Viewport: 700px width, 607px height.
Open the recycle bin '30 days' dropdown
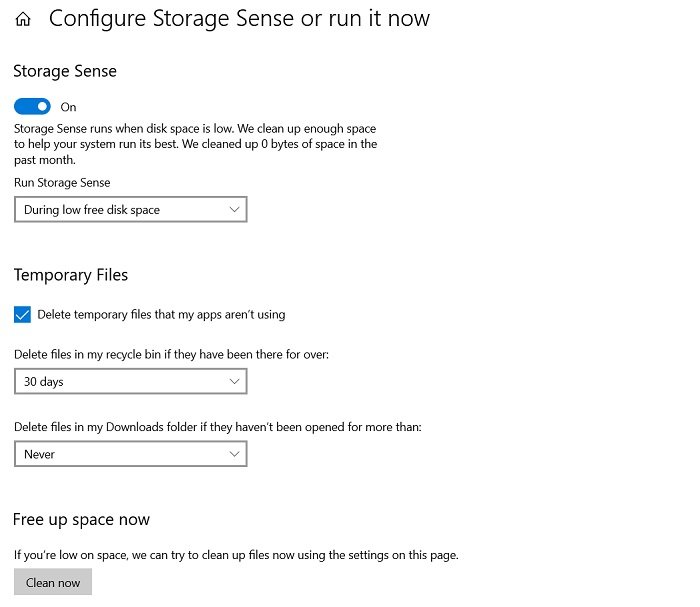[130, 381]
